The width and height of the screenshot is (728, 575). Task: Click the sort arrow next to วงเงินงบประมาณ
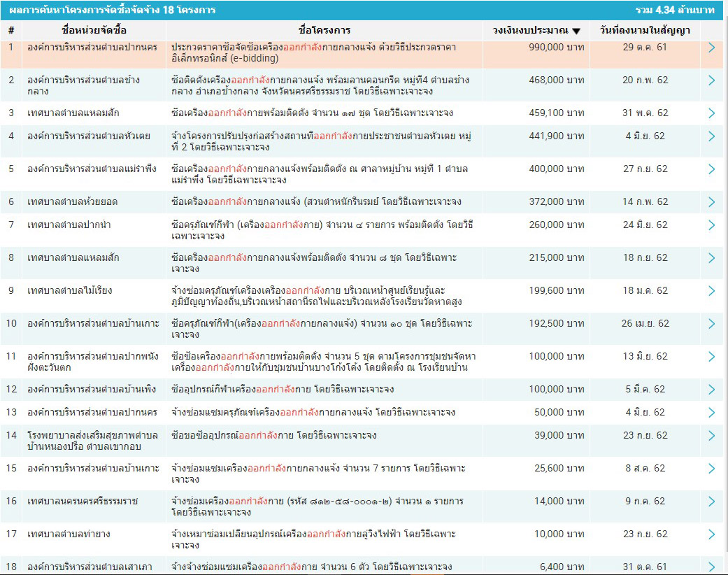point(576,31)
